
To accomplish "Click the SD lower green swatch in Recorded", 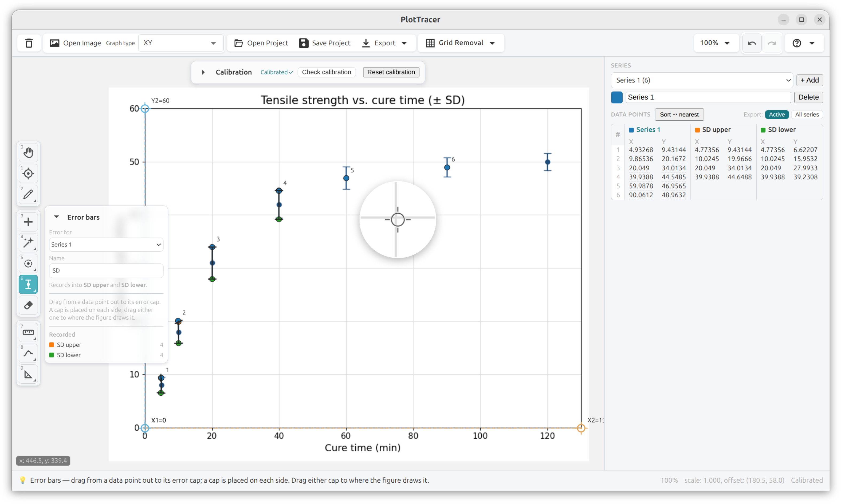I will 52,355.
